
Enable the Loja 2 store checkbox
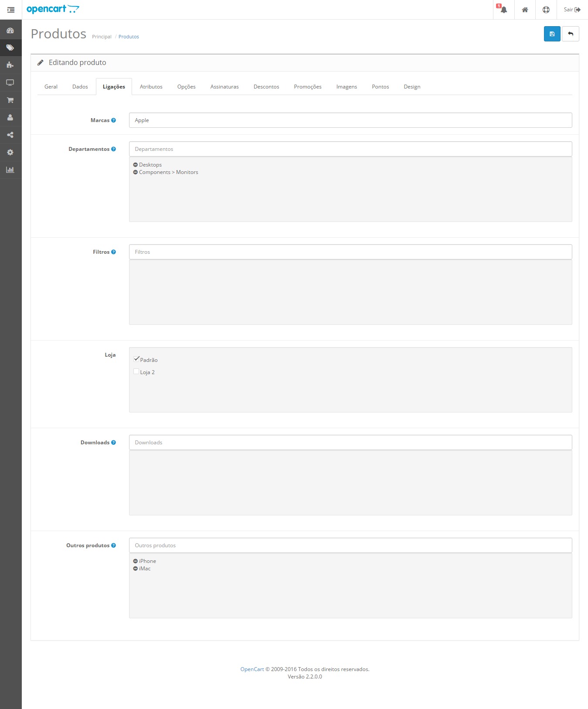click(136, 372)
